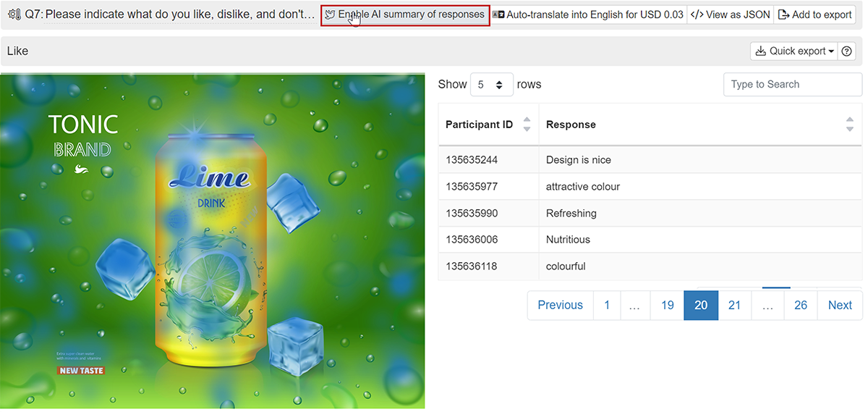Enable AI summary of responses
868x412 pixels.
tap(405, 14)
